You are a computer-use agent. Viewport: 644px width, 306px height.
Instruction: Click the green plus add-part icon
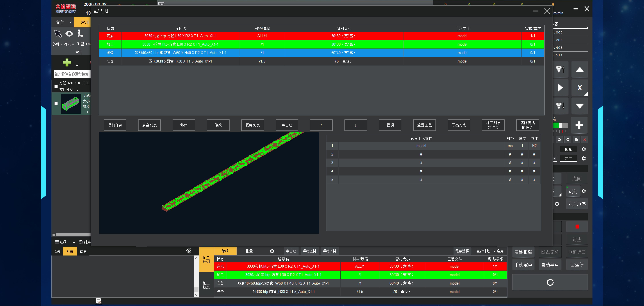point(67,62)
